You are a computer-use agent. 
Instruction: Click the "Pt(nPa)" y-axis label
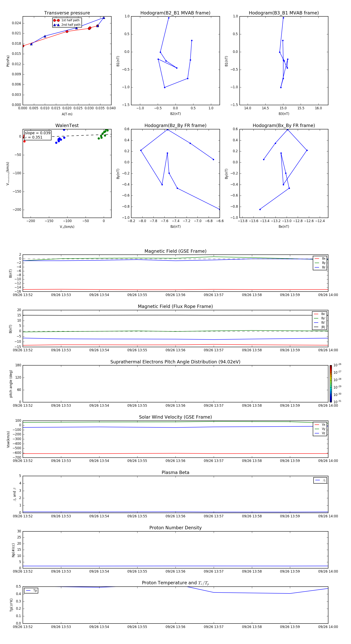8,61
